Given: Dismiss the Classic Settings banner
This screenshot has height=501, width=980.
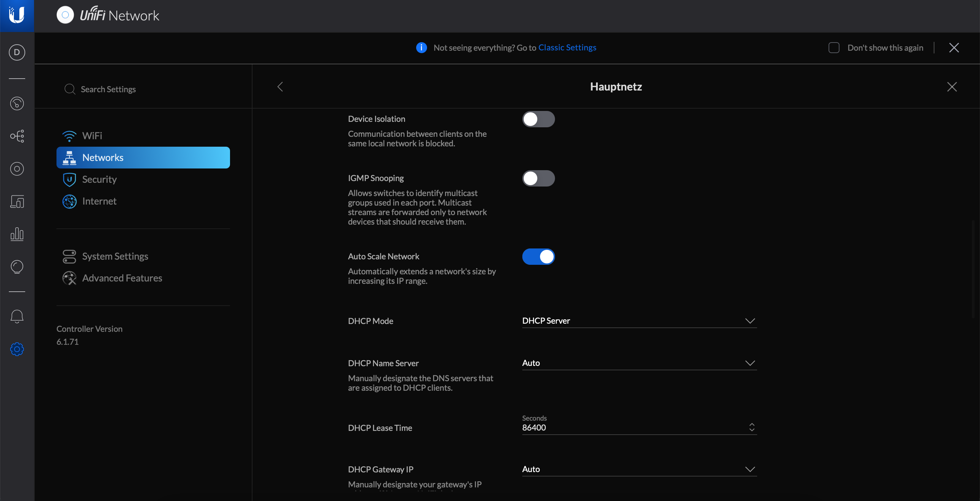Looking at the screenshot, I should coord(954,48).
